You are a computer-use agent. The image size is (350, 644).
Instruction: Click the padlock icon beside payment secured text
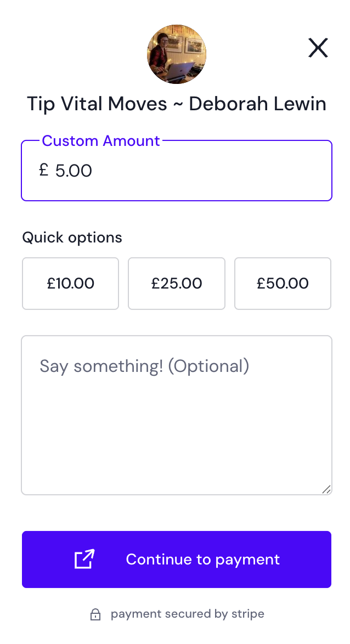95,614
